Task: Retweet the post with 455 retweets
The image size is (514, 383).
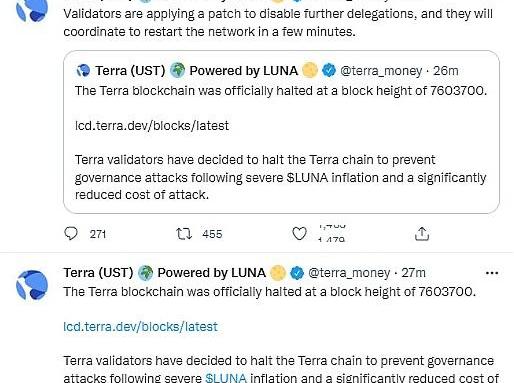Action: (x=184, y=234)
